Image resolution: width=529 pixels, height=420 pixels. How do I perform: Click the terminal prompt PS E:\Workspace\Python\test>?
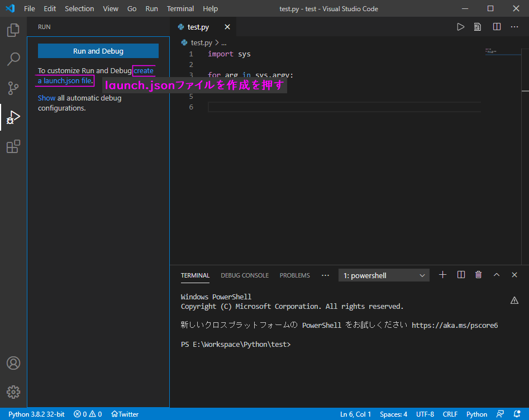236,345
